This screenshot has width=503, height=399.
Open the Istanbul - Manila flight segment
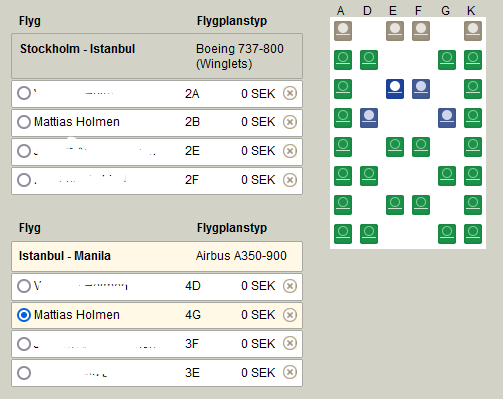[x=157, y=256]
